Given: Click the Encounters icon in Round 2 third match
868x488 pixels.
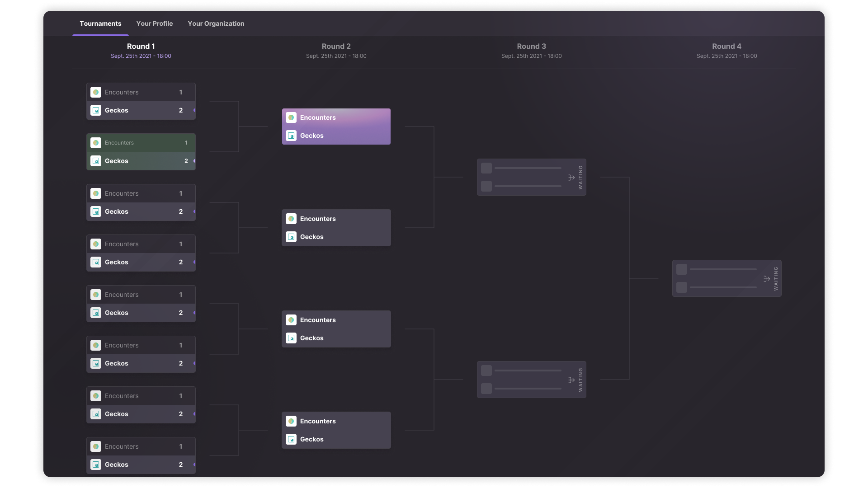Looking at the screenshot, I should pyautogui.click(x=291, y=319).
